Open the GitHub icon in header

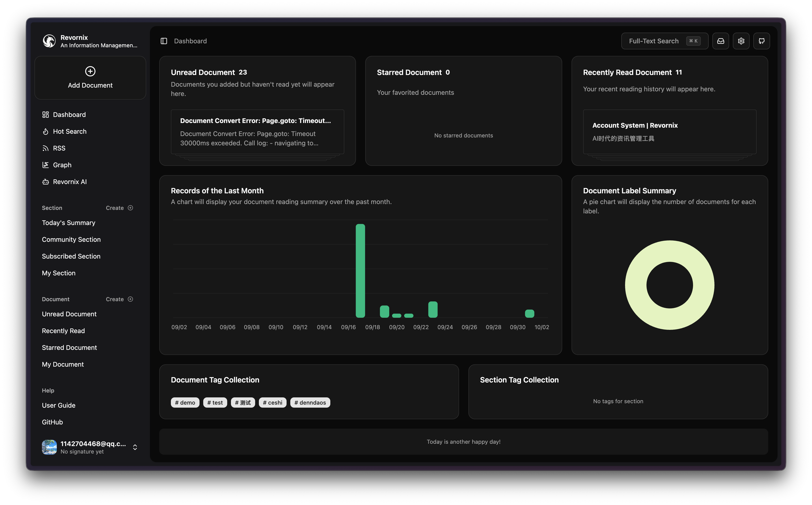[761, 41]
